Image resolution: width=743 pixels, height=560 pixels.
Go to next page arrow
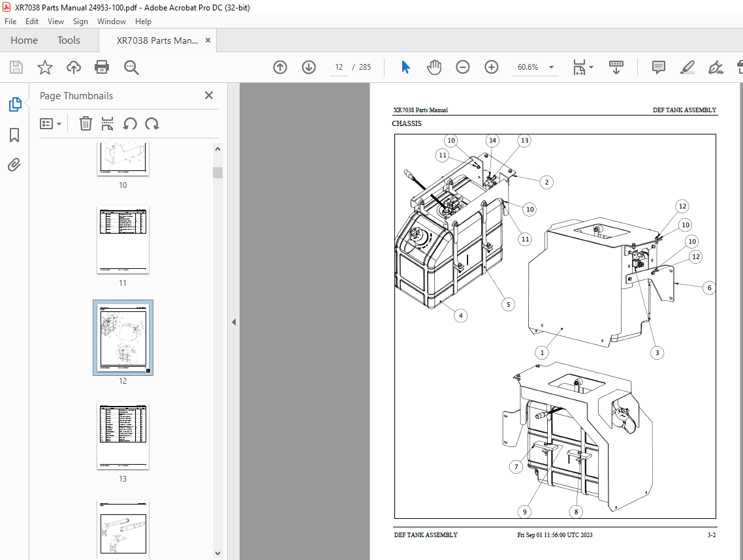pyautogui.click(x=309, y=67)
